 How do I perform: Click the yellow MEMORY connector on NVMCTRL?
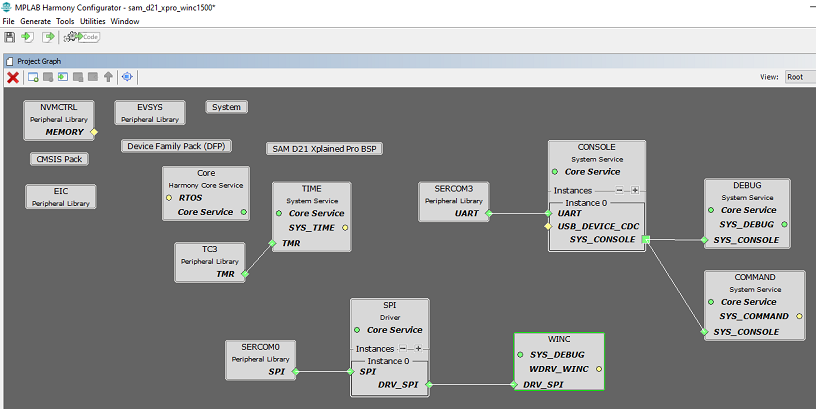95,132
